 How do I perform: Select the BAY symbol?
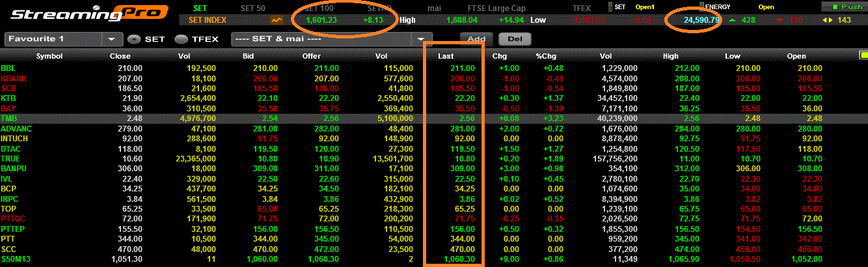click(x=8, y=108)
